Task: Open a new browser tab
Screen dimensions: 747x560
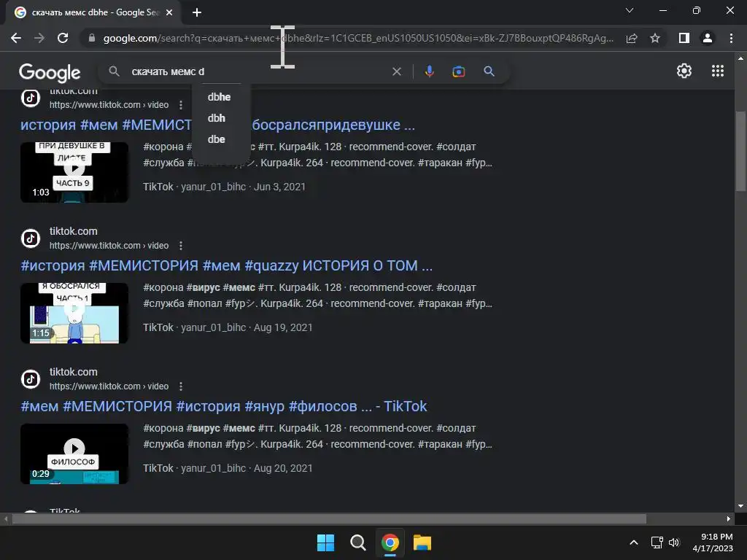Action: [197, 12]
